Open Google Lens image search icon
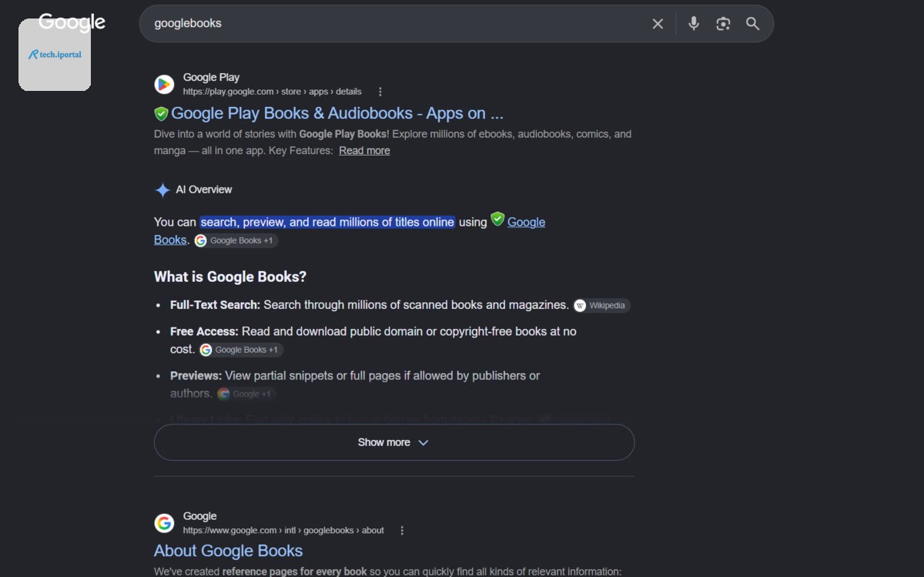Screen dimensions: 924x577 (723, 24)
